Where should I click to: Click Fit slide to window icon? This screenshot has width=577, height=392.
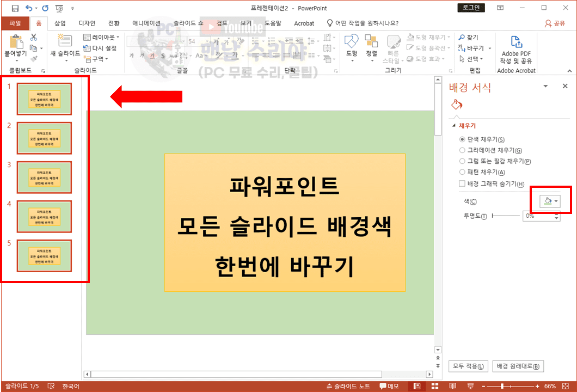point(566,386)
